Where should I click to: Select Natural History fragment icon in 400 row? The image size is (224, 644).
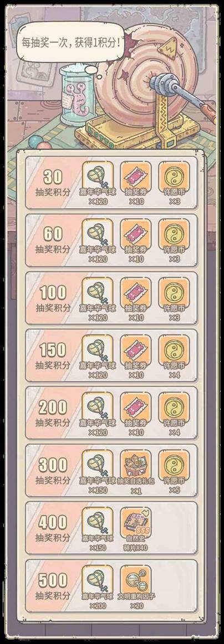tap(136, 522)
